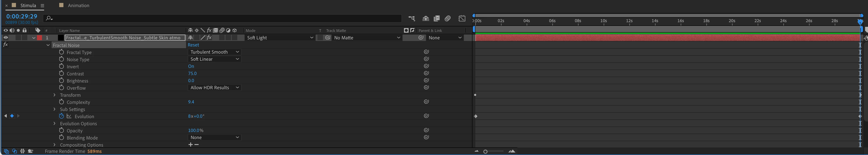Open the Evolution graph editor set icon
The image size is (868, 155).
click(x=69, y=116)
